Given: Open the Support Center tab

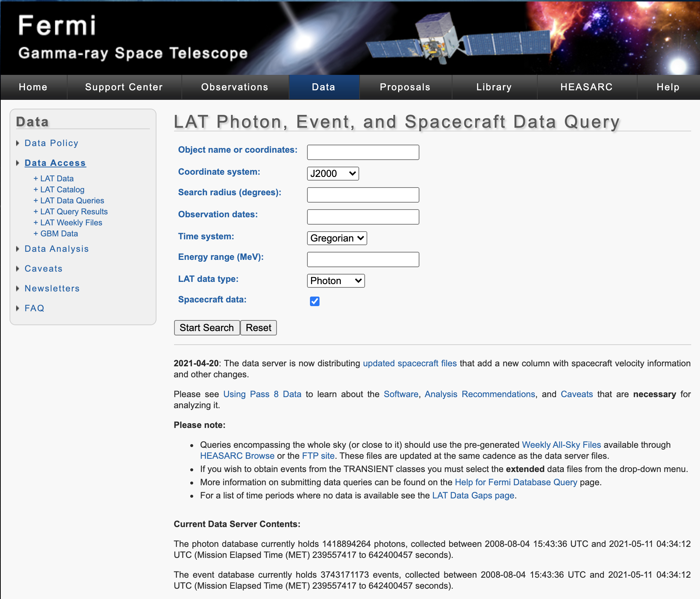Looking at the screenshot, I should coord(124,87).
